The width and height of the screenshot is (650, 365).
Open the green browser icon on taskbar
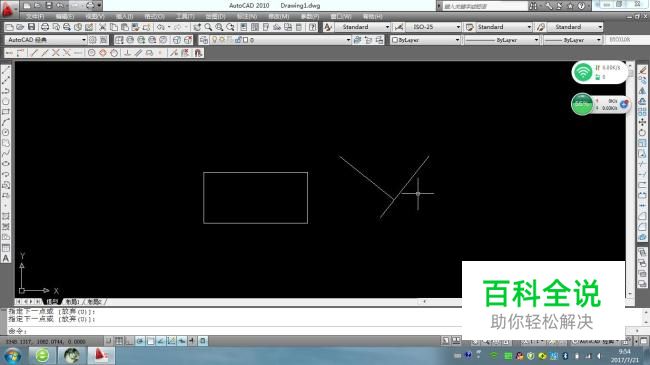click(42, 356)
